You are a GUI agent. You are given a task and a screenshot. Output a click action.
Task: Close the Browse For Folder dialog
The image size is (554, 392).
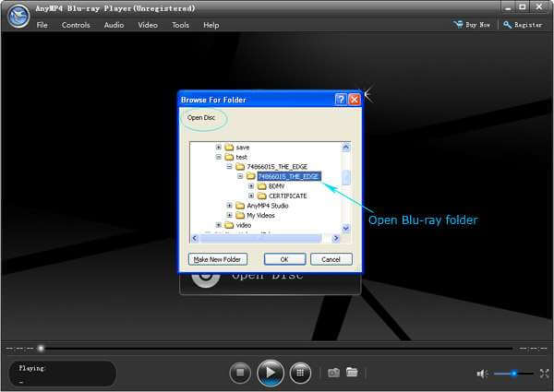(x=354, y=100)
